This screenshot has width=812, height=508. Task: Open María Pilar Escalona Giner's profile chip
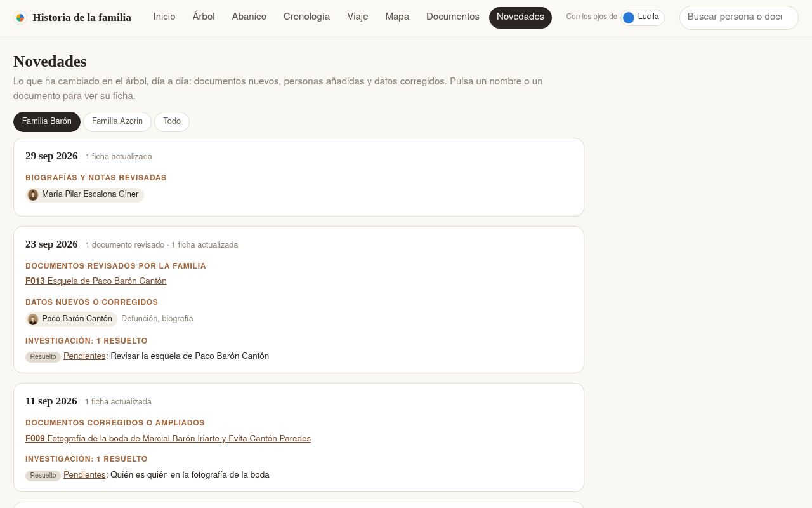tap(85, 195)
